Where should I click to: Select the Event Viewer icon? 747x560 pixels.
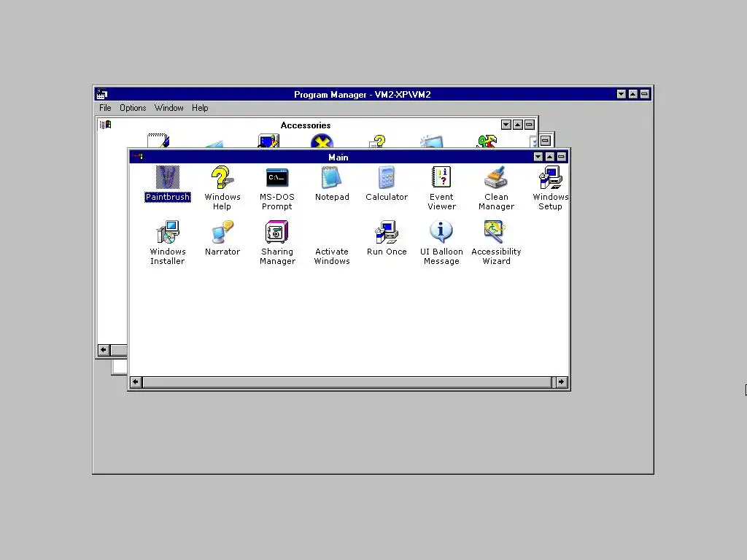click(x=441, y=176)
